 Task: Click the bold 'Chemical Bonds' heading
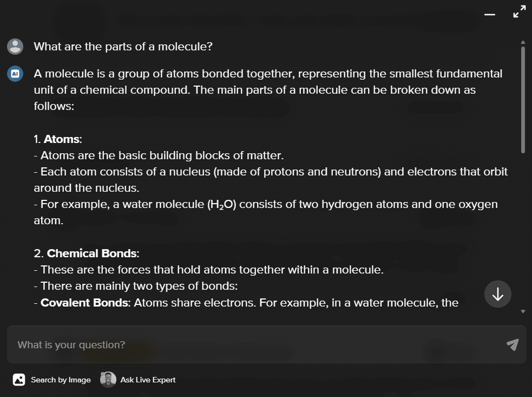click(x=92, y=253)
